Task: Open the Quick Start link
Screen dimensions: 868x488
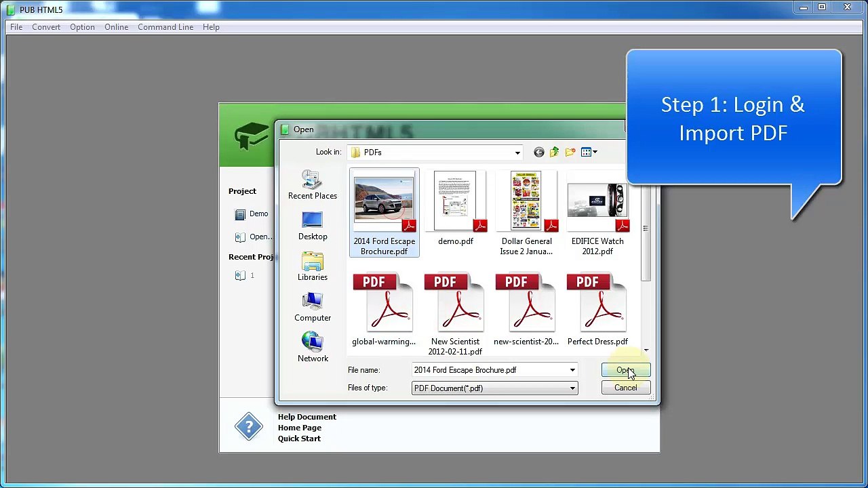Action: [x=299, y=439]
